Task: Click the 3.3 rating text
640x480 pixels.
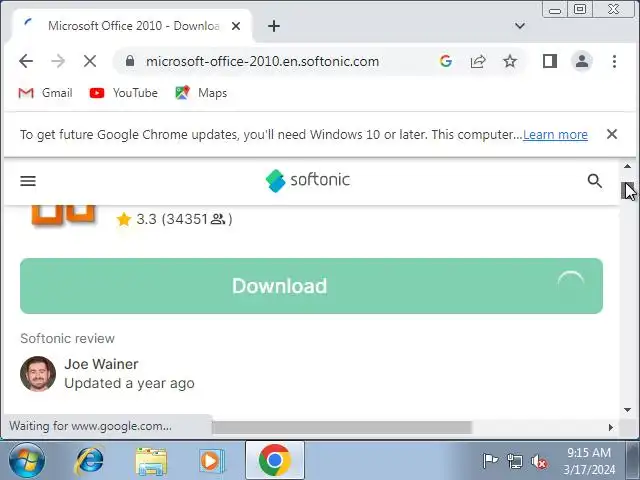Action: (147, 219)
